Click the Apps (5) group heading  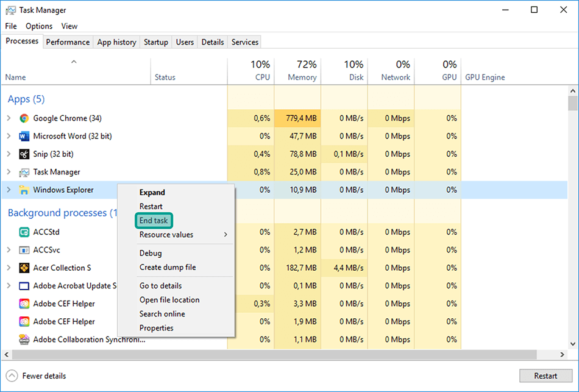(26, 99)
